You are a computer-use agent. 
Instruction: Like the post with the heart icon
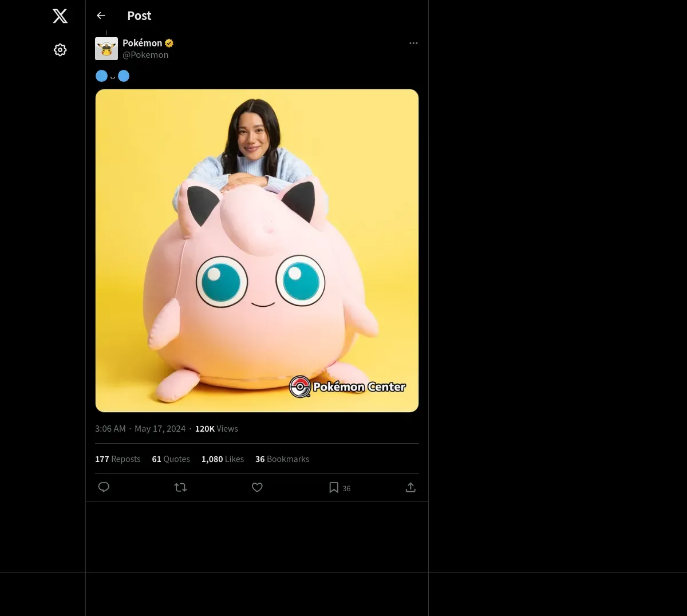click(257, 487)
